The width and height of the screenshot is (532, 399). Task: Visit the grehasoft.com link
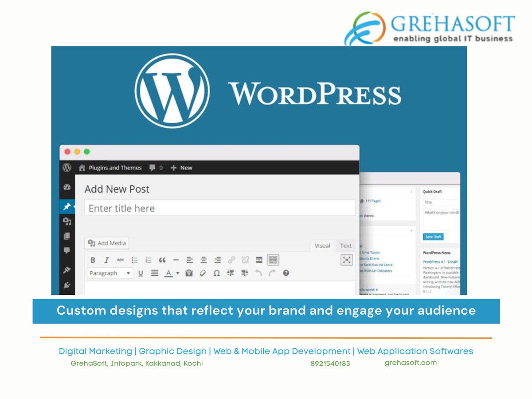point(410,363)
